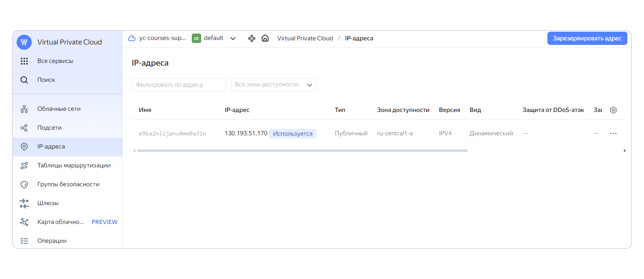Click the Фильтровать по адресу input field
The width and height of the screenshot is (644, 279).
(x=179, y=85)
